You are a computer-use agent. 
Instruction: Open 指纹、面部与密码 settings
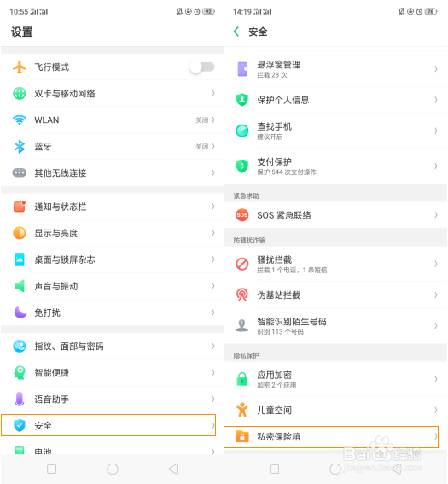click(112, 347)
